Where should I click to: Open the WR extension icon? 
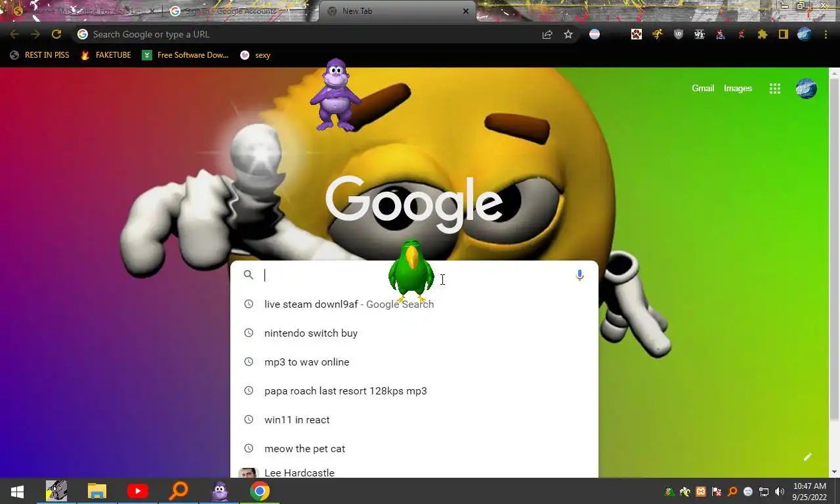[700, 34]
